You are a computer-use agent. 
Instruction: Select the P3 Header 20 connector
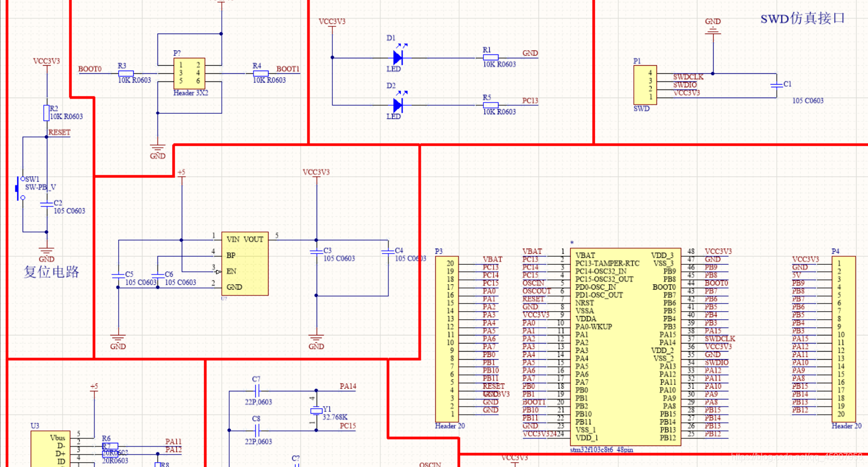[x=447, y=339]
